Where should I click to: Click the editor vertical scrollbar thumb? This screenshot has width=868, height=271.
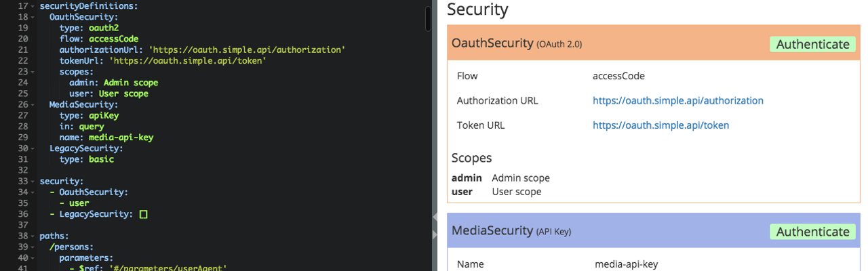click(x=428, y=19)
